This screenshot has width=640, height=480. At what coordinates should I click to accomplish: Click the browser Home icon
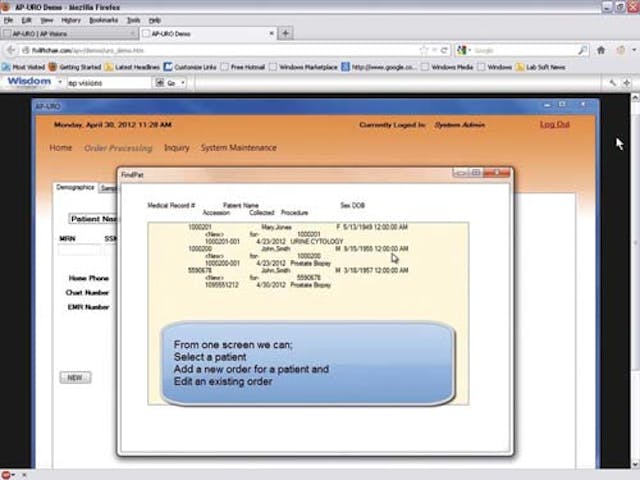pos(601,49)
